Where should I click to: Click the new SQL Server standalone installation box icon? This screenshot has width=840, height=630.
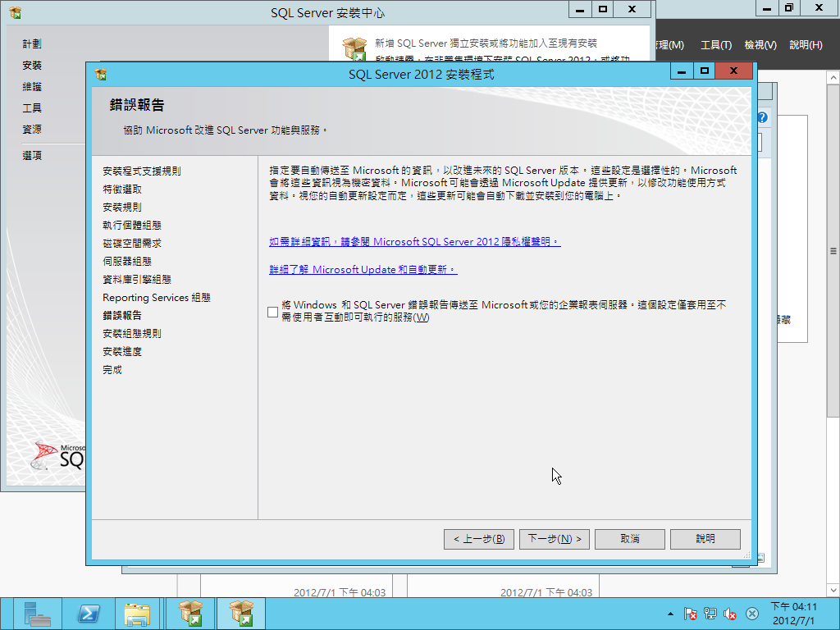[x=354, y=48]
